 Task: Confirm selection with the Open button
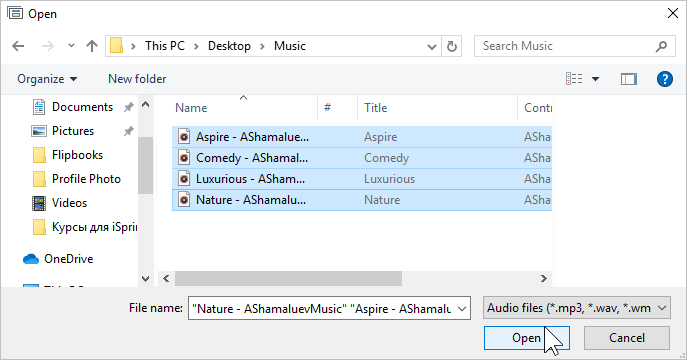[x=527, y=338]
